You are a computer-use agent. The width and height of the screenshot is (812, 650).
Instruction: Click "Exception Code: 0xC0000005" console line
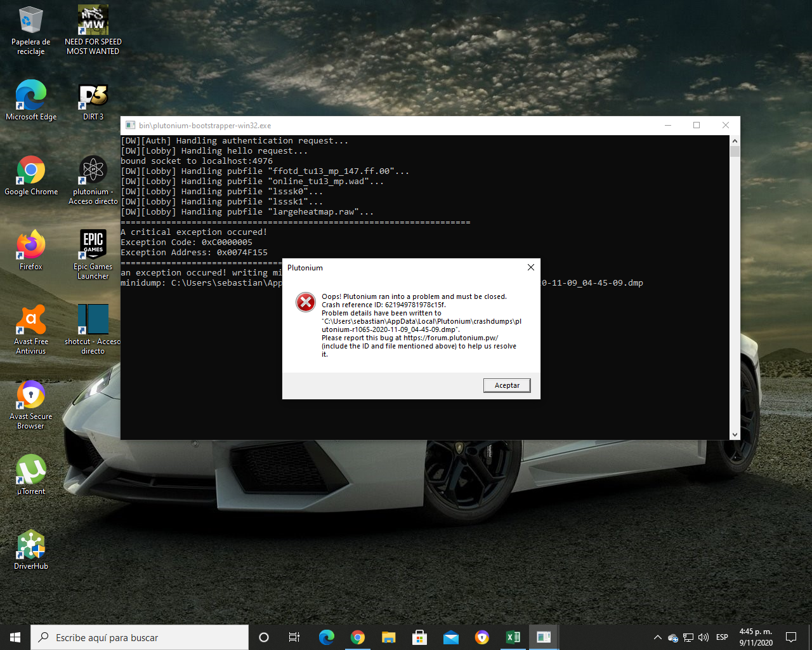click(x=187, y=242)
